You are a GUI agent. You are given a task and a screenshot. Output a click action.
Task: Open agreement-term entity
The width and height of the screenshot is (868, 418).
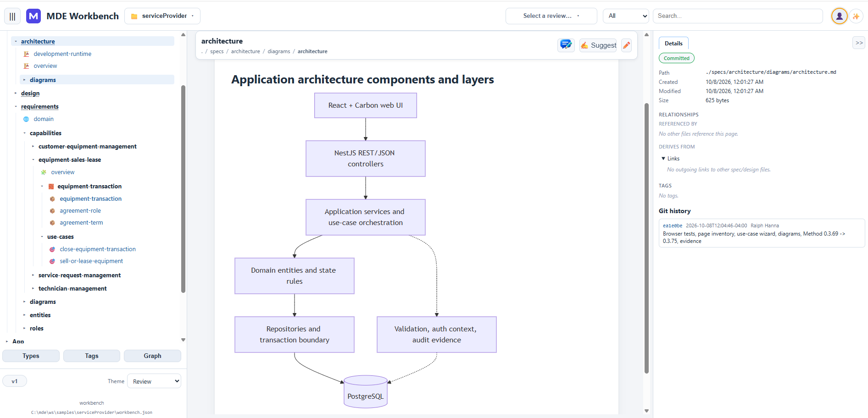click(81, 222)
